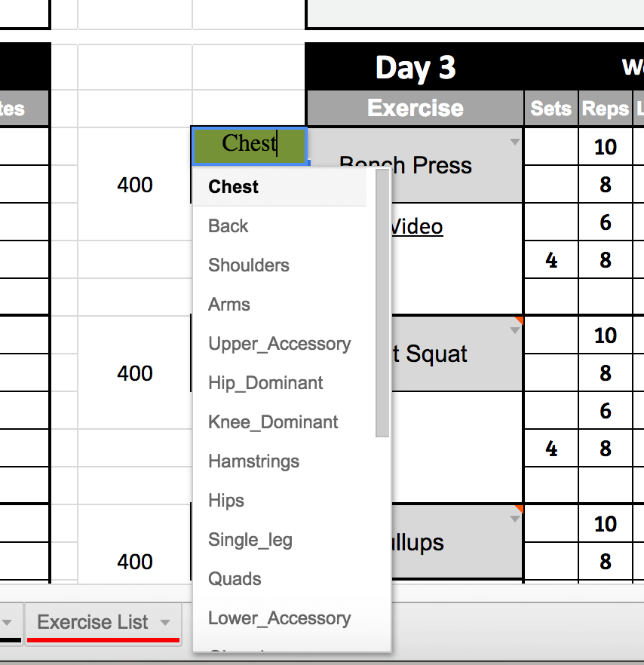
Task: Pick the Knee_Dominant option
Action: click(x=273, y=422)
